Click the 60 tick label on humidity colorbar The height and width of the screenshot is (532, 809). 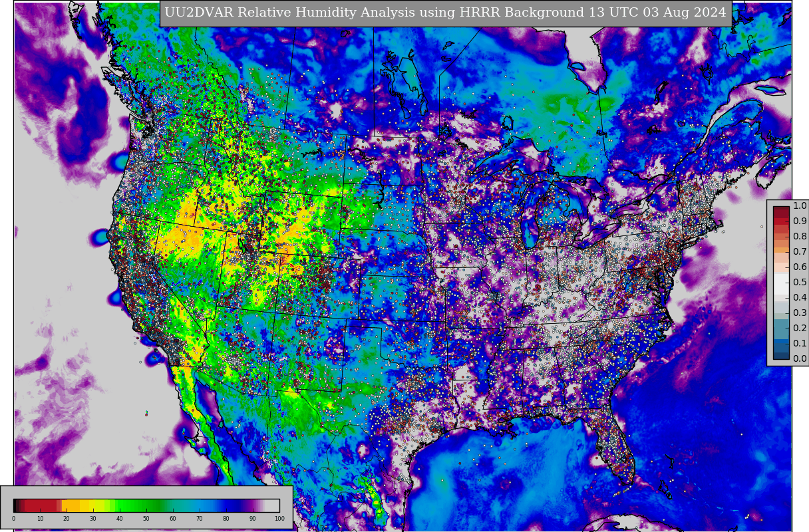coord(173,519)
